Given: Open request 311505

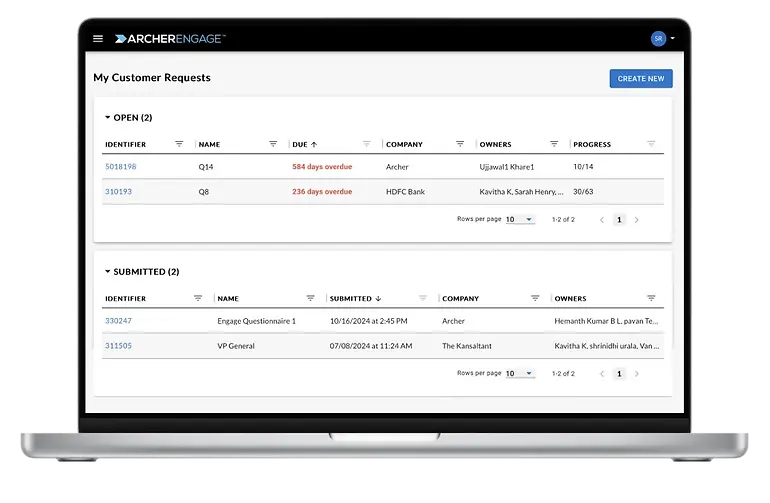Looking at the screenshot, I should [118, 346].
